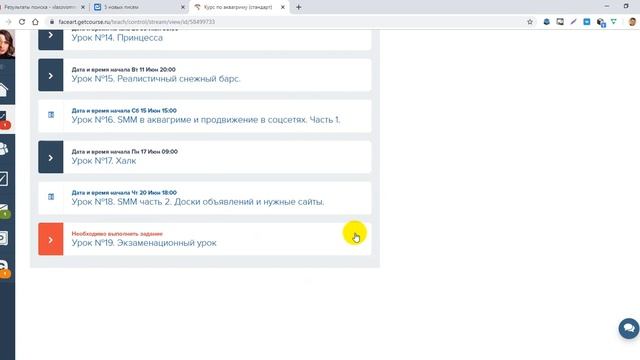Click 'Необходимо выполнить задание' red label
This screenshot has height=360, width=640.
(117, 234)
